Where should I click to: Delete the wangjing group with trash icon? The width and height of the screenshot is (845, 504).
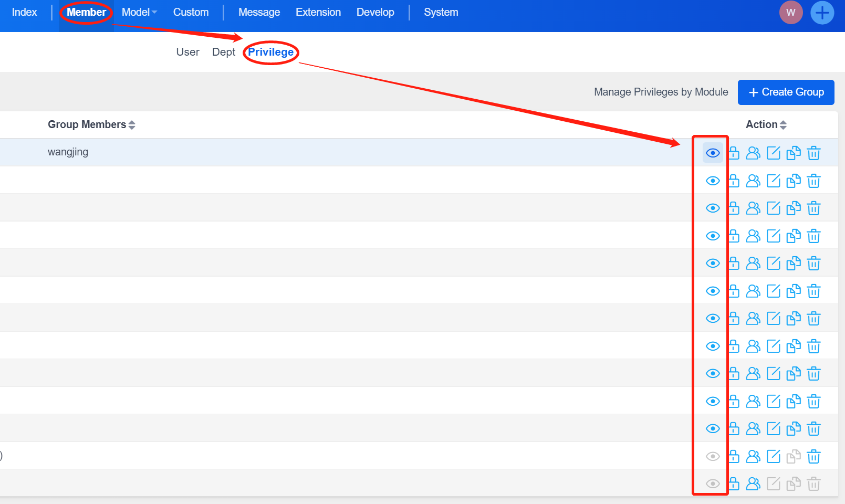[813, 153]
